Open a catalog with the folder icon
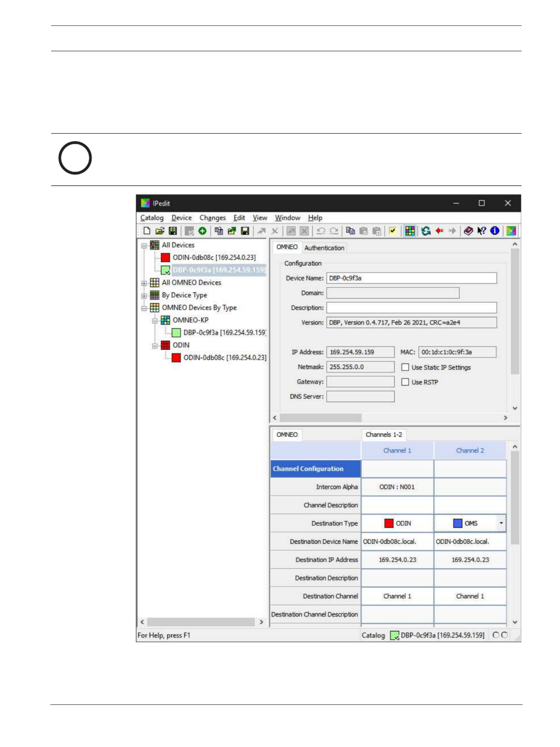The height and width of the screenshot is (747, 560). point(160,231)
